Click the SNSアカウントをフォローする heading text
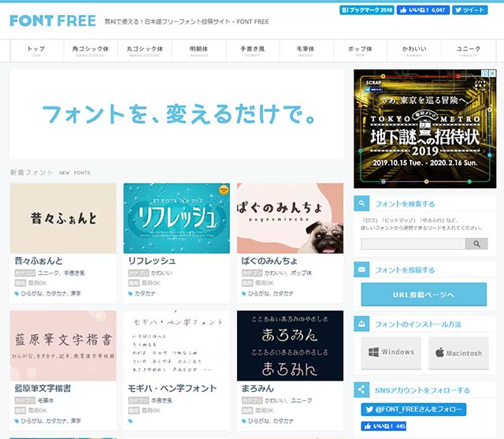The width and height of the screenshot is (504, 439). click(422, 390)
